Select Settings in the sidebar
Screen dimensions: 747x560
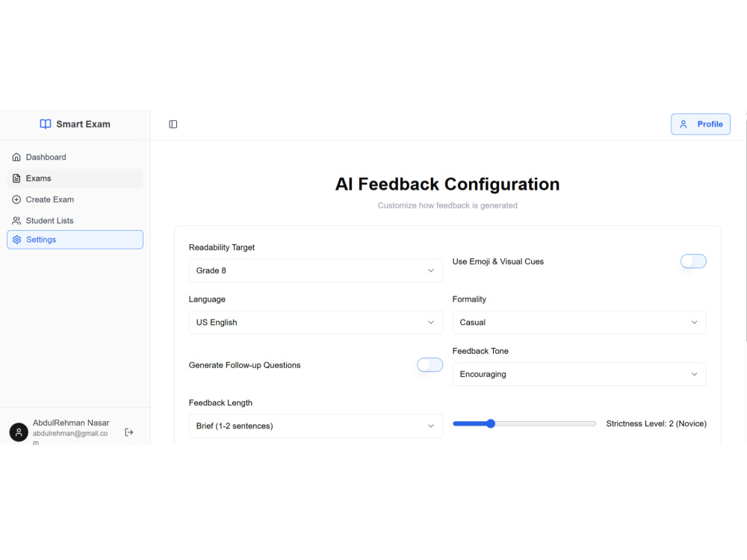point(75,240)
